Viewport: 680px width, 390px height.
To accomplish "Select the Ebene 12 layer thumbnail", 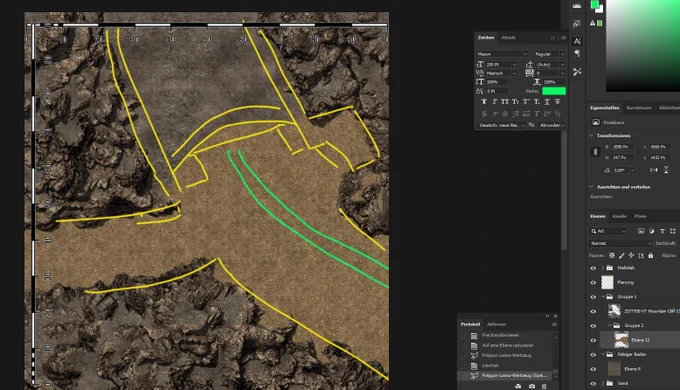I will tap(621, 340).
